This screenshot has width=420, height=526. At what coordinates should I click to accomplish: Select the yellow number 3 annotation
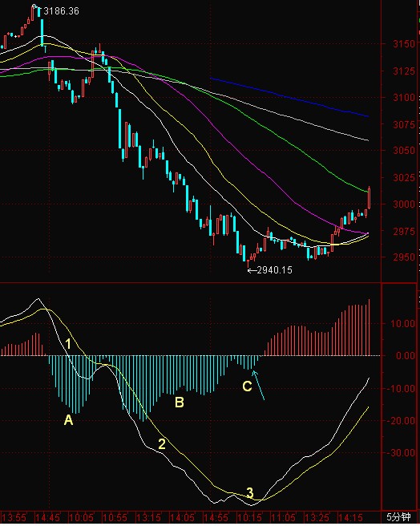pyautogui.click(x=250, y=493)
